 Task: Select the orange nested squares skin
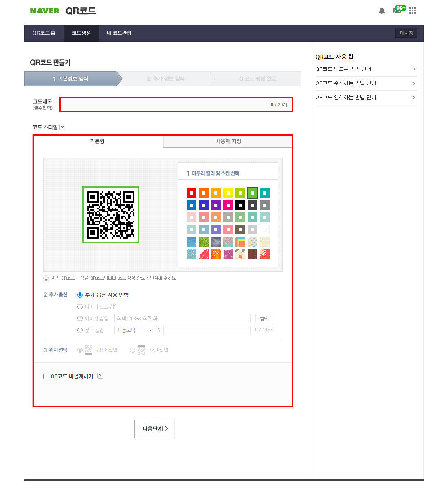tap(240, 242)
